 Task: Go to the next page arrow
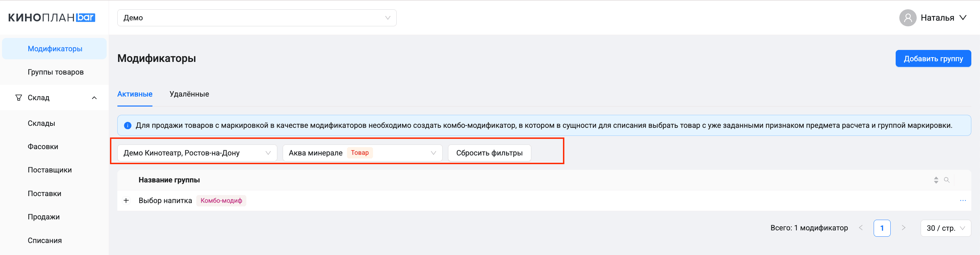(x=903, y=228)
